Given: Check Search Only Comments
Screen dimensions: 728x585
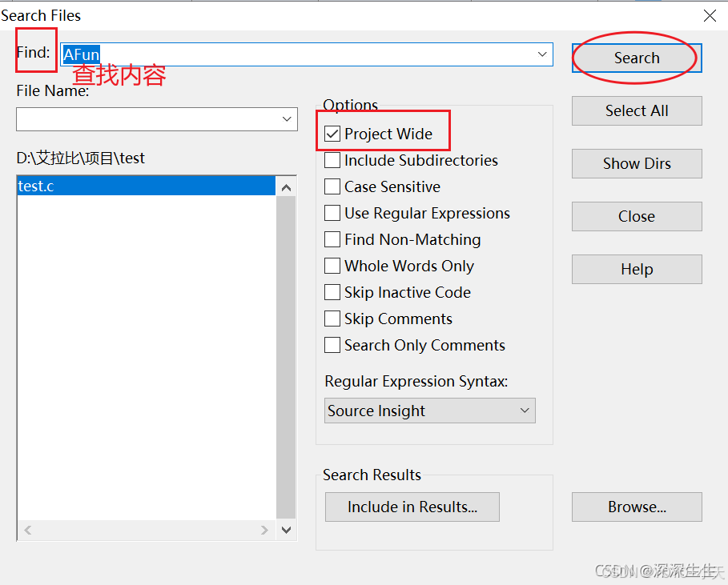Looking at the screenshot, I should [332, 345].
